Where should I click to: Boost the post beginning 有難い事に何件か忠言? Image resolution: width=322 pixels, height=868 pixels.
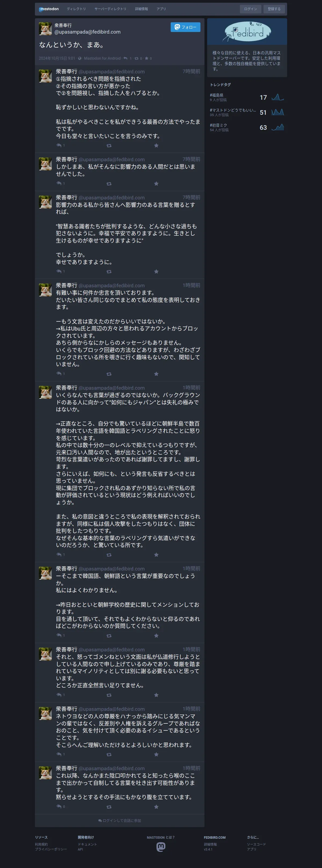click(x=109, y=374)
